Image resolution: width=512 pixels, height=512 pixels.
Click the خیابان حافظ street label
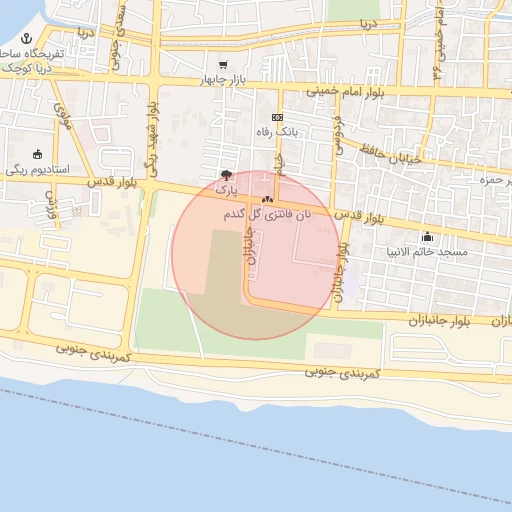391,154
